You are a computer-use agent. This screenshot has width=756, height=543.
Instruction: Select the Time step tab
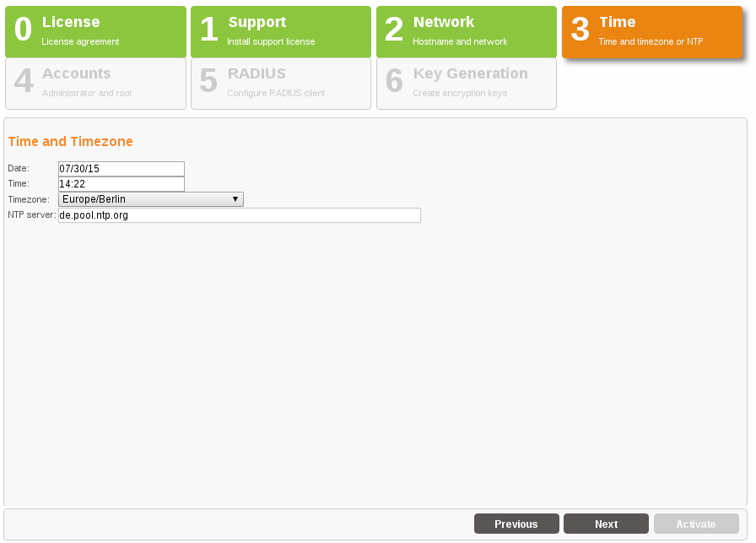651,32
